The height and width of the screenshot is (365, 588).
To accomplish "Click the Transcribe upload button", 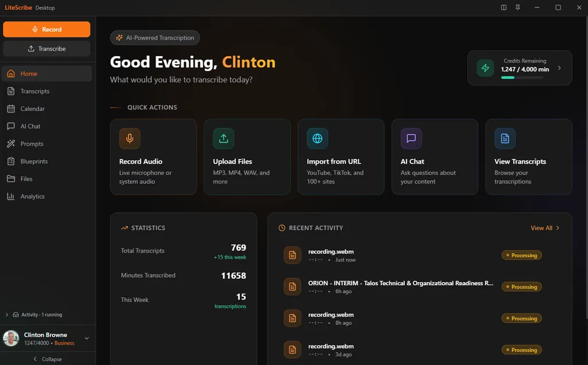I will tap(47, 49).
